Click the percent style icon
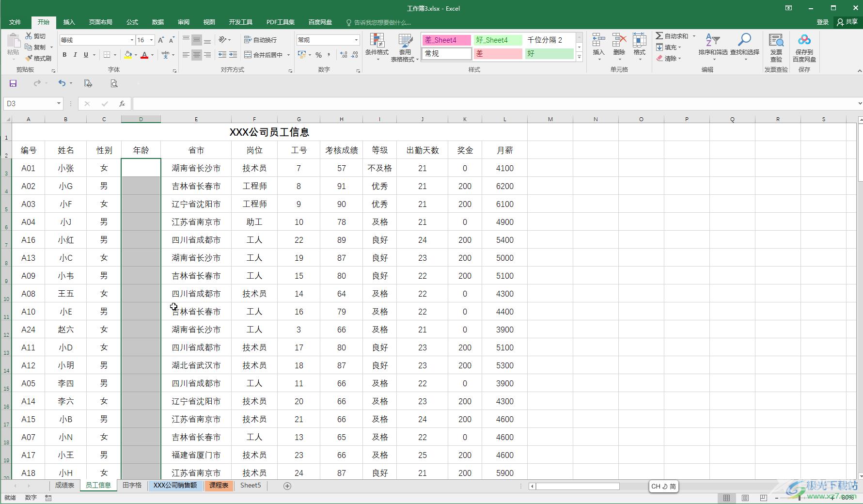Screen dimensions: 863x504 click(x=318, y=55)
